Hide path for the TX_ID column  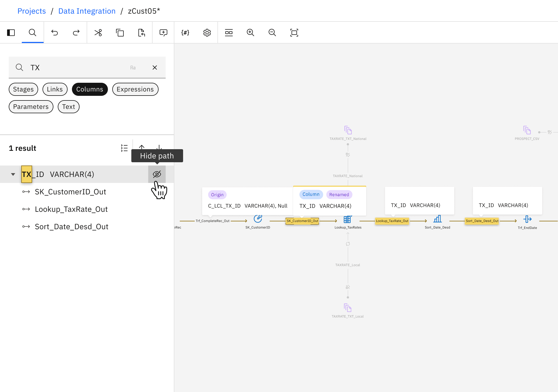click(x=157, y=174)
